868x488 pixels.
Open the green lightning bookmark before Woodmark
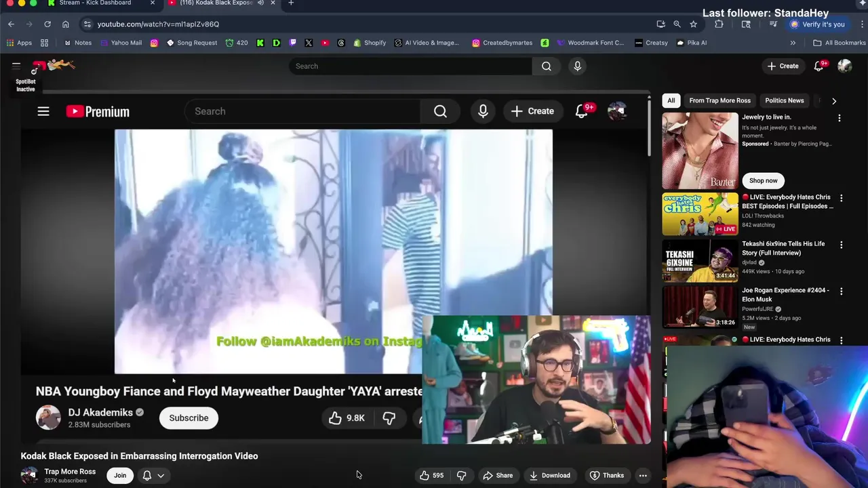coord(545,43)
